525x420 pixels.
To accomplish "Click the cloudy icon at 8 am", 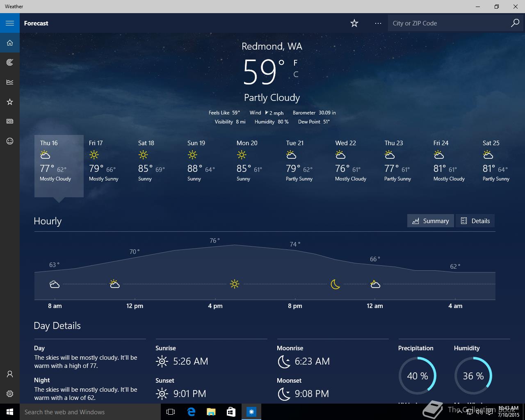I will pyautogui.click(x=55, y=284).
